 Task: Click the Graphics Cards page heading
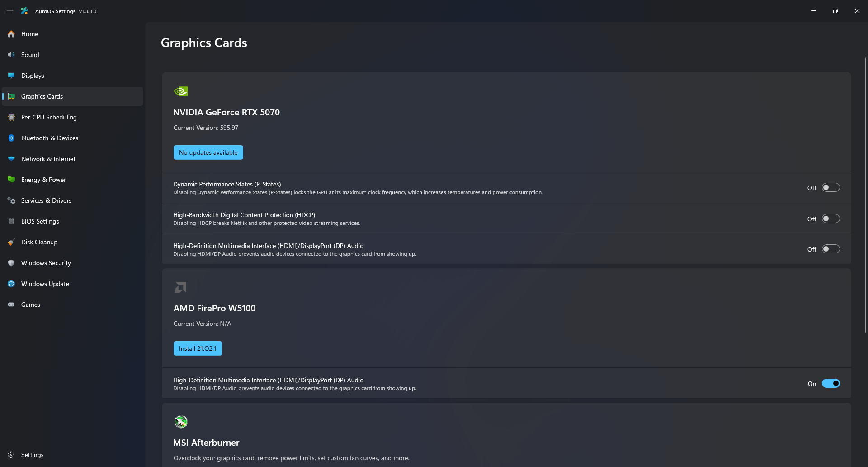(204, 43)
